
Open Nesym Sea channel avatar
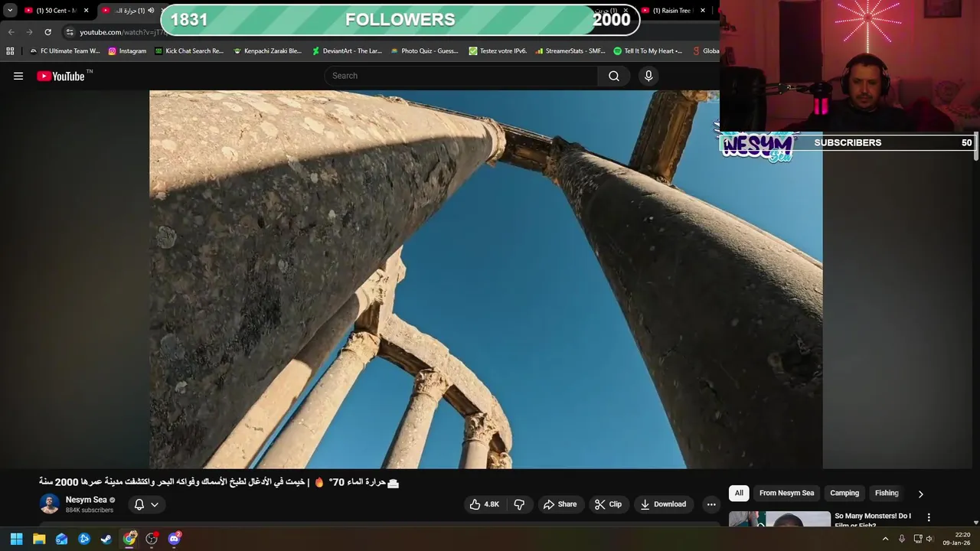[50, 504]
